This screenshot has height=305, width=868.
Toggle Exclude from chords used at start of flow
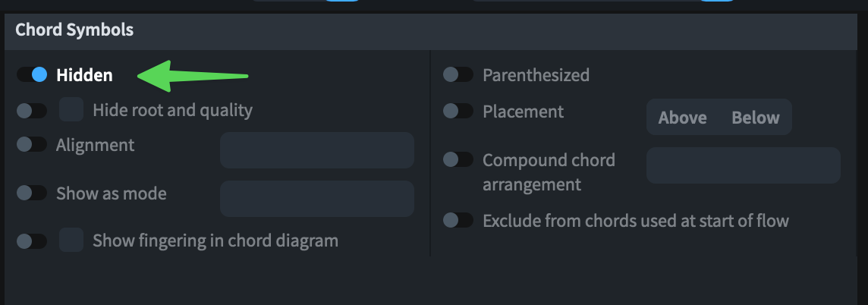click(458, 220)
